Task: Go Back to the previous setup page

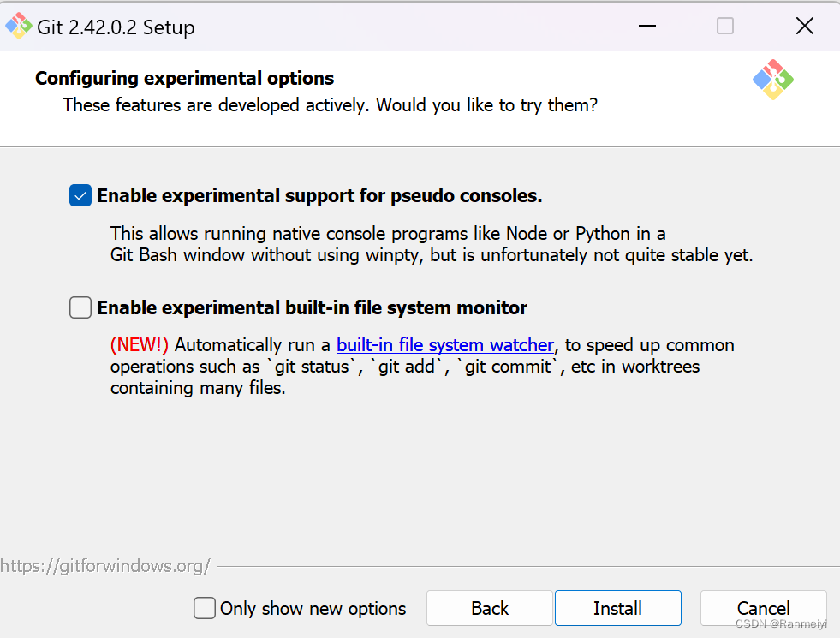Action: 490,608
